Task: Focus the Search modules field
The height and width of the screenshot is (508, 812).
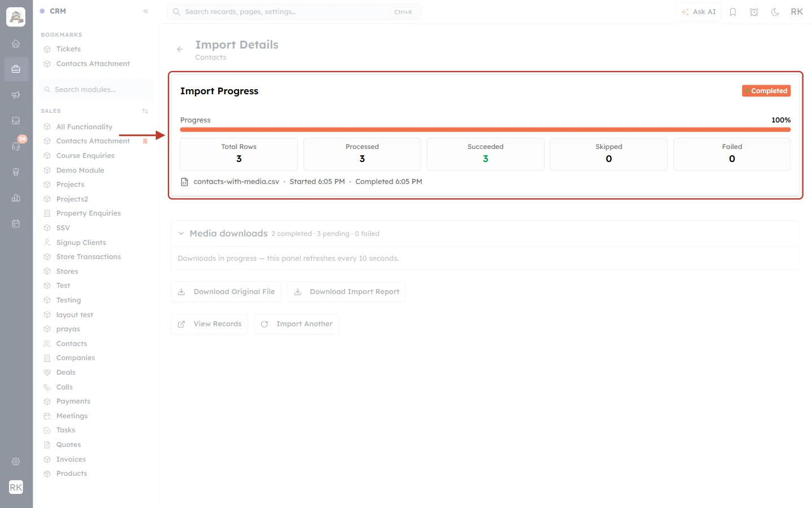Action: 96,90
